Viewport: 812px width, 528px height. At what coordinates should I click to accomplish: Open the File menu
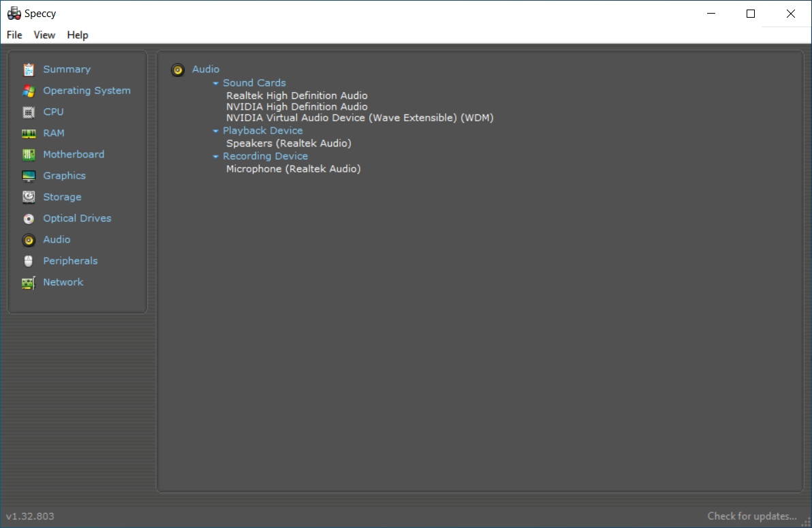click(x=14, y=35)
